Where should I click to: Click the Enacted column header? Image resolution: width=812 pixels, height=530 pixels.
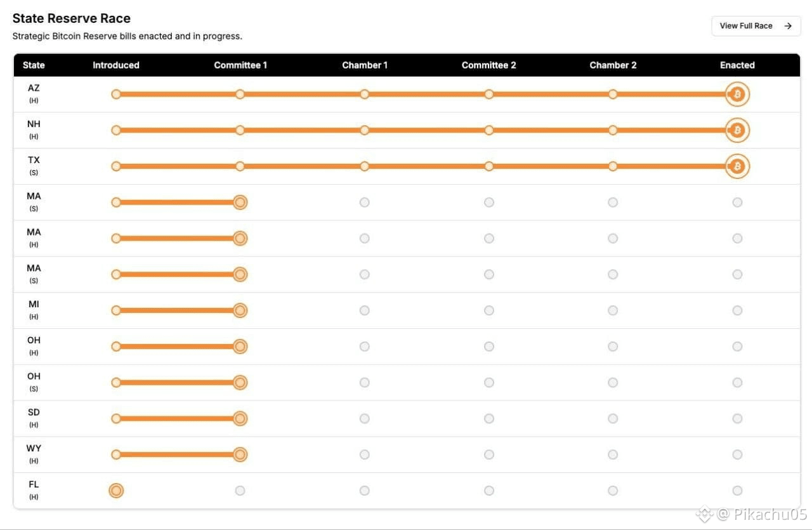click(737, 65)
